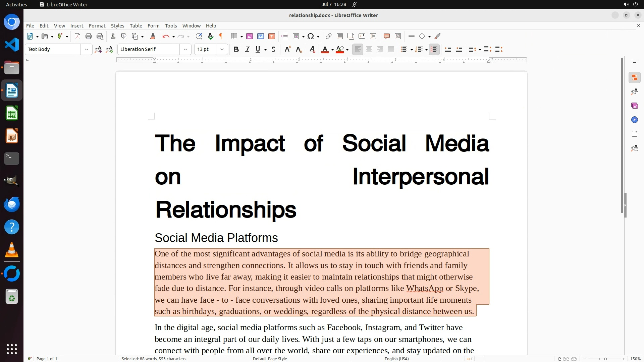Click the zoom slider in the status bar
This screenshot has height=362, width=644.
(x=605, y=359)
